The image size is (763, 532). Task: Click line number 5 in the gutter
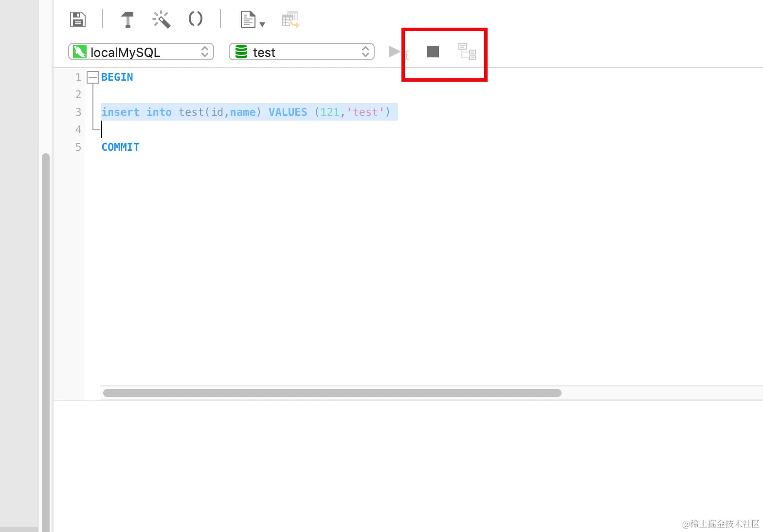point(78,147)
